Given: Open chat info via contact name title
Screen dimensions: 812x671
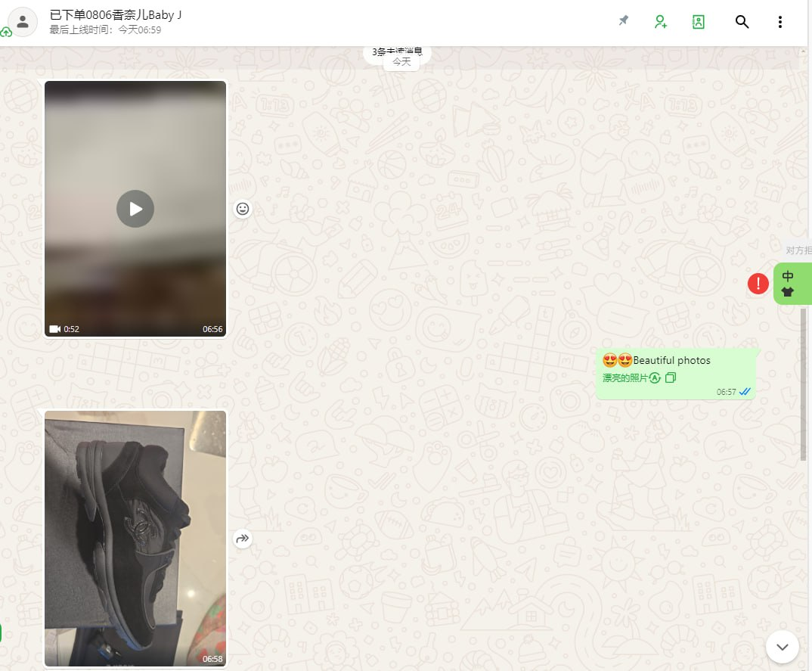Looking at the screenshot, I should tap(115, 15).
